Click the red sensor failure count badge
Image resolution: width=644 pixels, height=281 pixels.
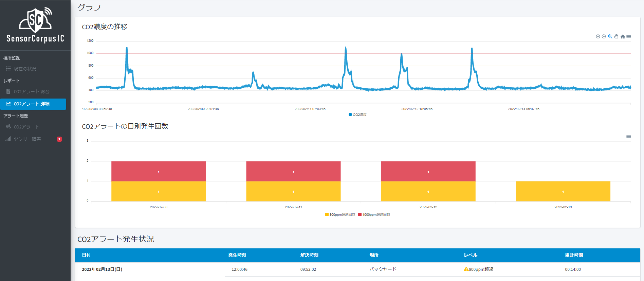click(59, 139)
